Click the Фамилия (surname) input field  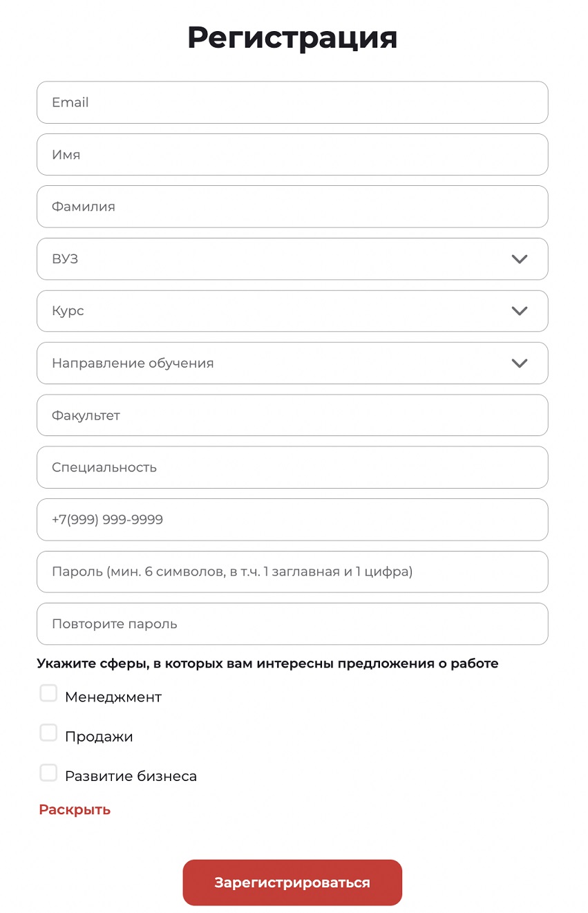pyautogui.click(x=292, y=206)
